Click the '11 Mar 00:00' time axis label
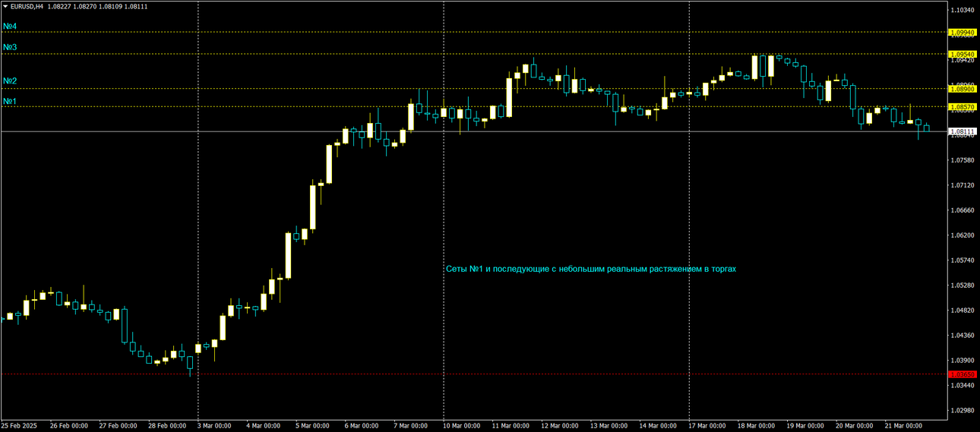The width and height of the screenshot is (980, 432). coord(511,426)
